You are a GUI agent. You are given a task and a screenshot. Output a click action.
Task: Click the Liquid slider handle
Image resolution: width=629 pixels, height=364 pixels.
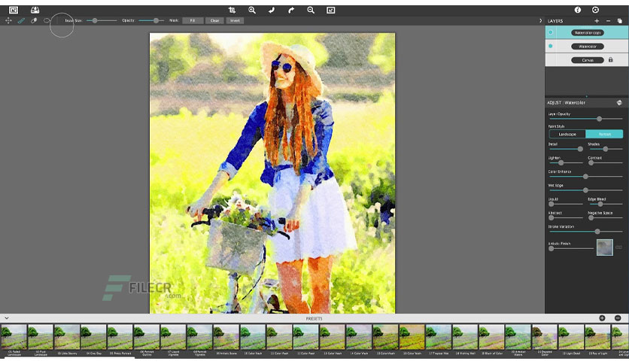click(x=552, y=204)
